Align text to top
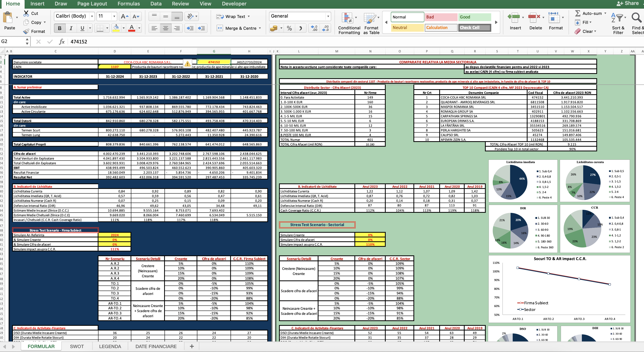Viewport: 644px width, 352px height. (x=155, y=16)
